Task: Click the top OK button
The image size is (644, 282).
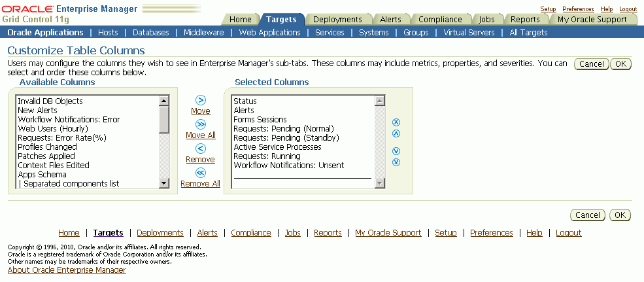Action: [620, 64]
